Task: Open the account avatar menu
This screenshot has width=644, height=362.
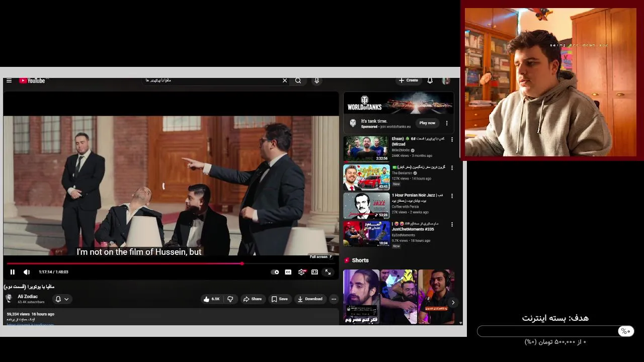Action: tap(446, 80)
